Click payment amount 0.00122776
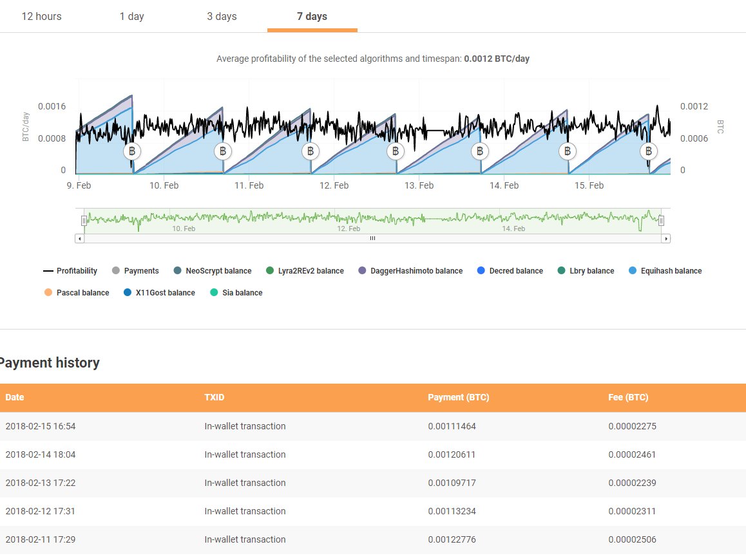This screenshot has height=560, width=746. click(452, 539)
